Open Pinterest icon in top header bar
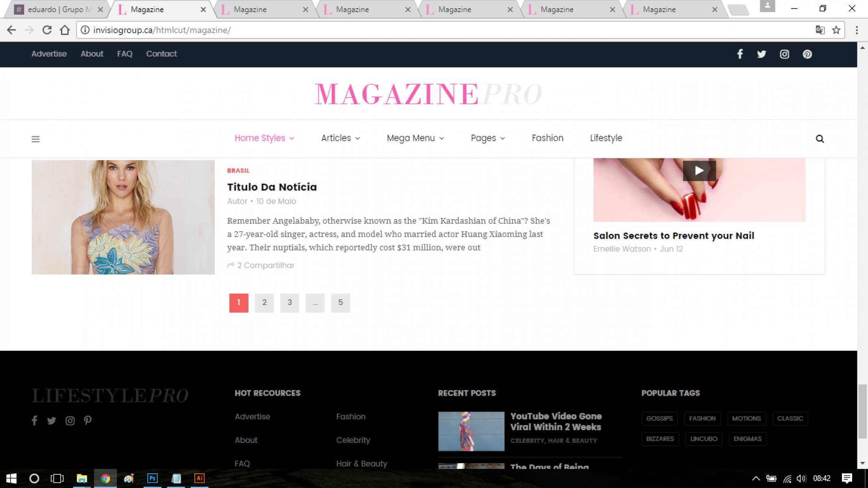 click(807, 54)
